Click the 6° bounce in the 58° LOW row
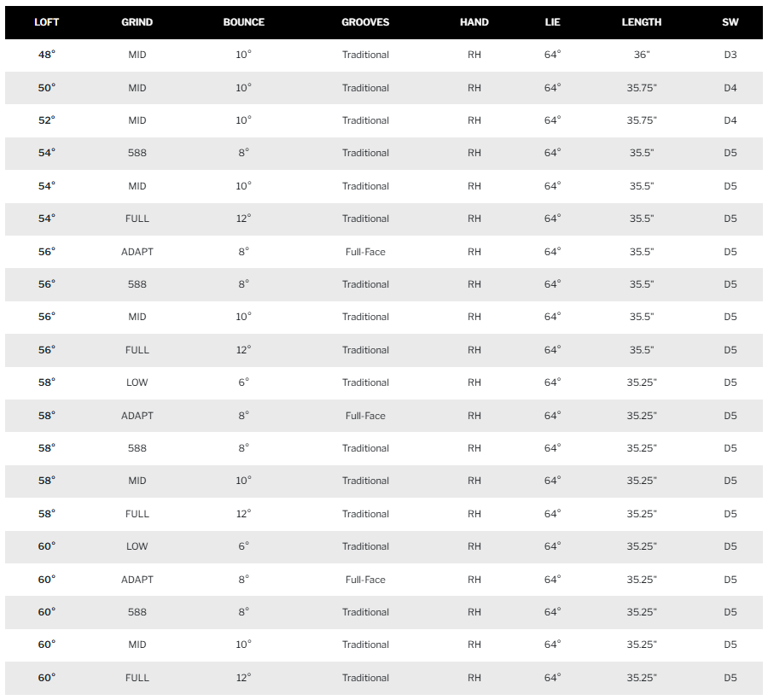The width and height of the screenshot is (768, 700). [x=244, y=382]
